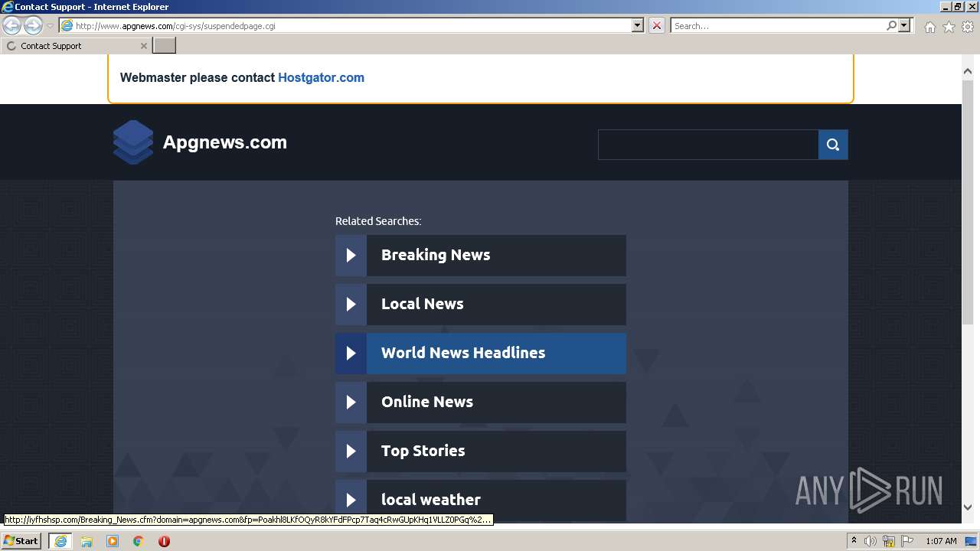
Task: Show hidden system tray icons
Action: [854, 541]
